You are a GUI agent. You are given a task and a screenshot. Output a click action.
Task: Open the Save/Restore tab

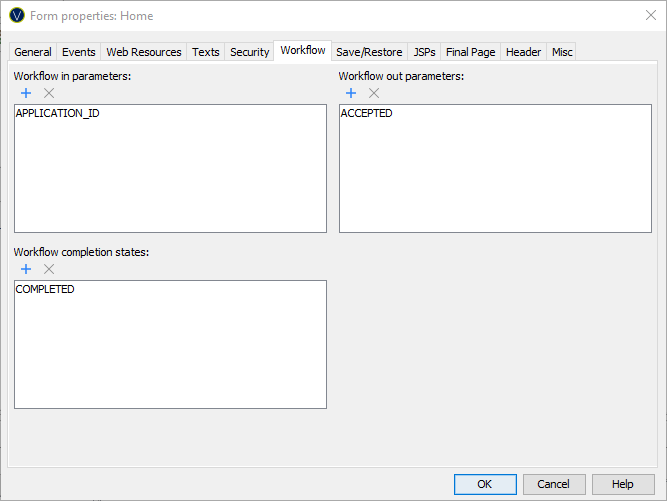369,52
